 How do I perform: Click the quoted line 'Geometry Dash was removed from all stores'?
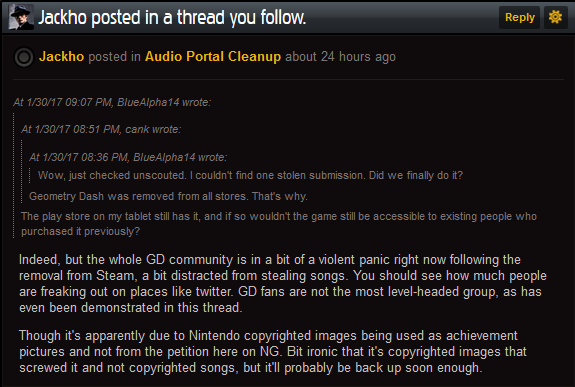168,196
